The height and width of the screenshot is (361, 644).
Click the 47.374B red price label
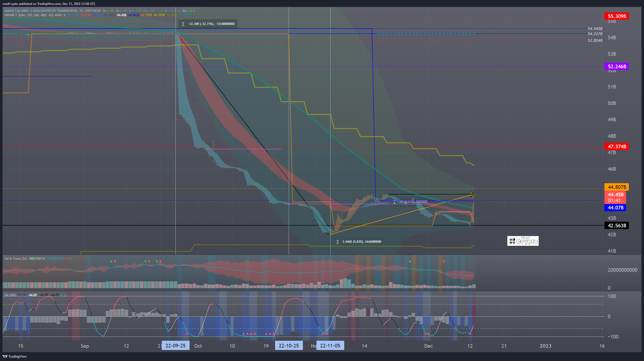tap(617, 147)
